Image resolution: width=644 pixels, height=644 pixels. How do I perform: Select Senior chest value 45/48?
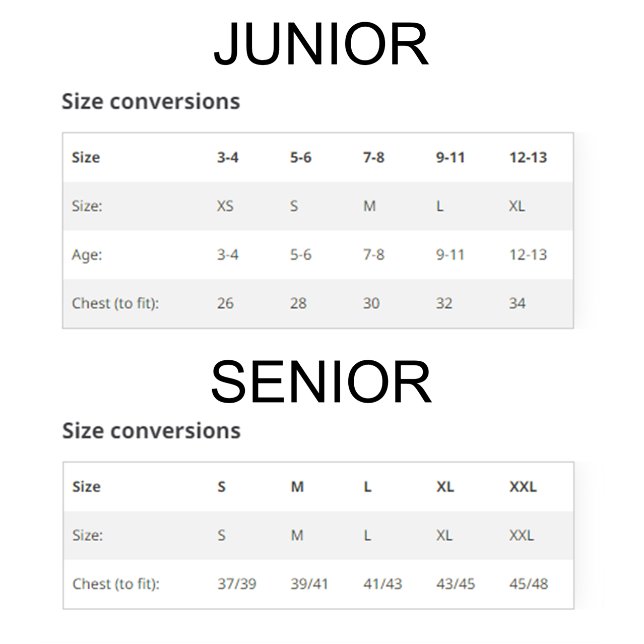pos(528,584)
